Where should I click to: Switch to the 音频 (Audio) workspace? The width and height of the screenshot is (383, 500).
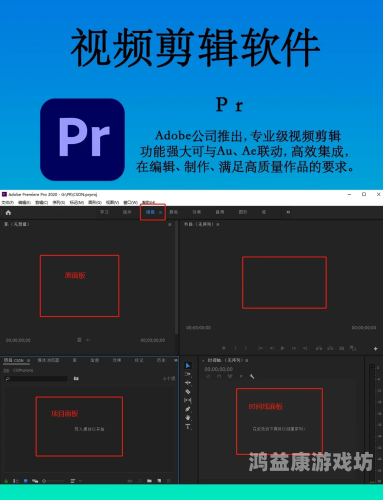(x=220, y=212)
